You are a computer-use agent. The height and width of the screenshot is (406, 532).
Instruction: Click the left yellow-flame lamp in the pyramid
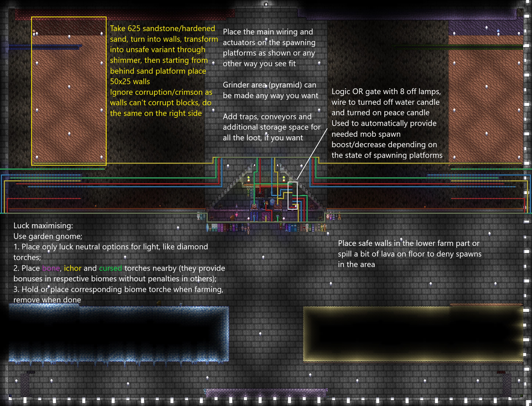pyautogui.click(x=249, y=180)
